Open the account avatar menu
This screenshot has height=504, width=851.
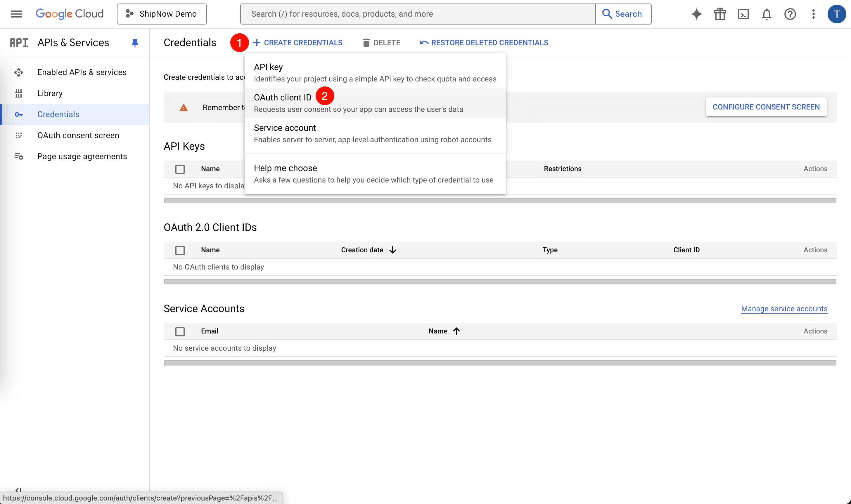click(837, 14)
